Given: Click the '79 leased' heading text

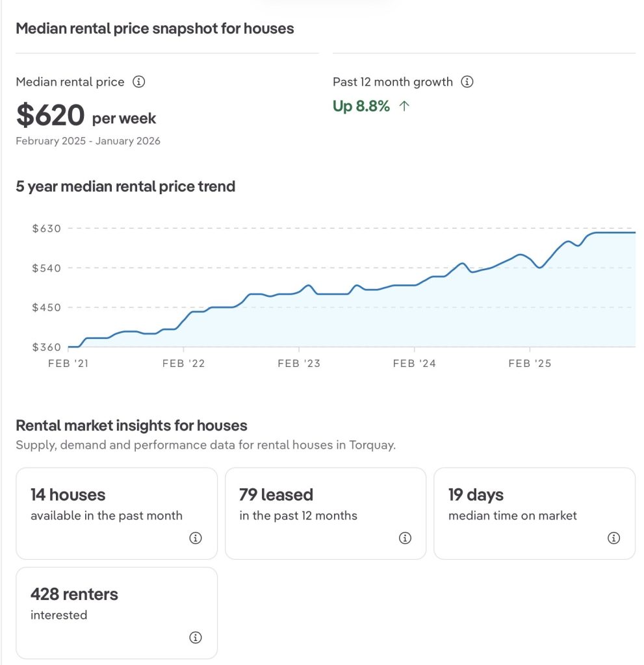Looking at the screenshot, I should click(276, 494).
